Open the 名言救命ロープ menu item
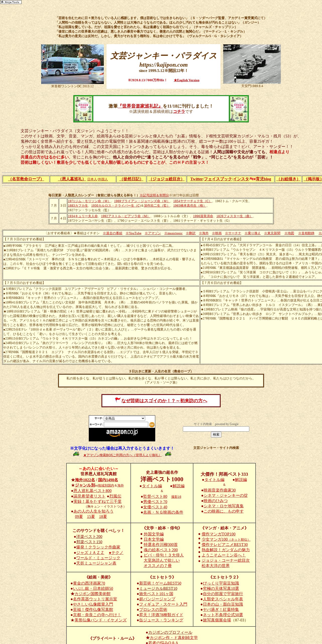This screenshot has height=644, width=322. 26,179
